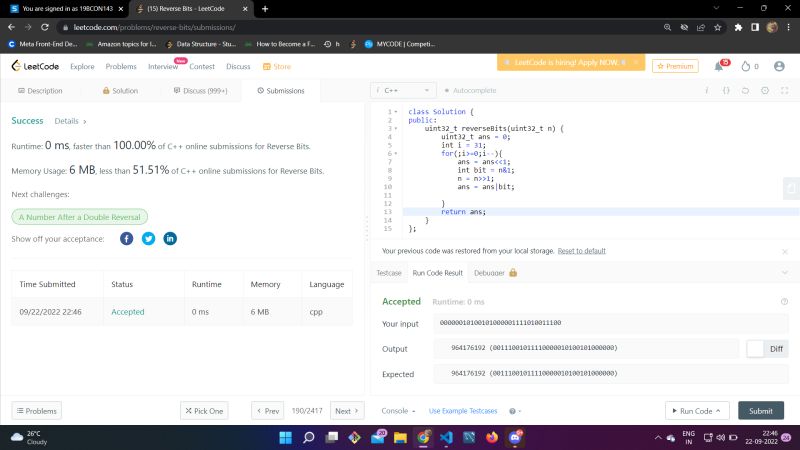The height and width of the screenshot is (450, 800).
Task: Share acceptance on LinkedIn
Action: coord(170,238)
